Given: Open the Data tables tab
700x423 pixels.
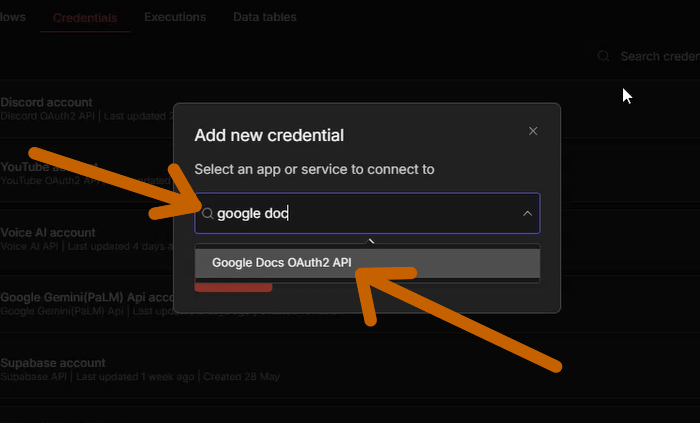Looking at the screenshot, I should [x=265, y=17].
